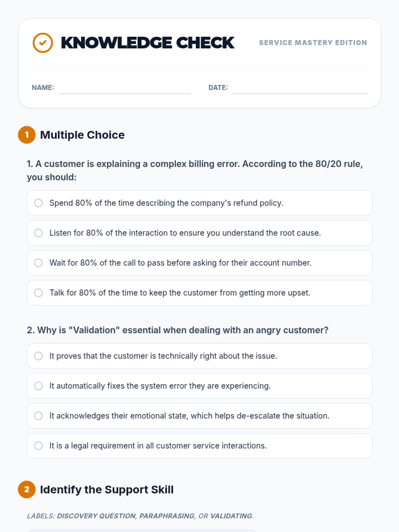
Task: Click question 2 about Validation
Action: (178, 330)
